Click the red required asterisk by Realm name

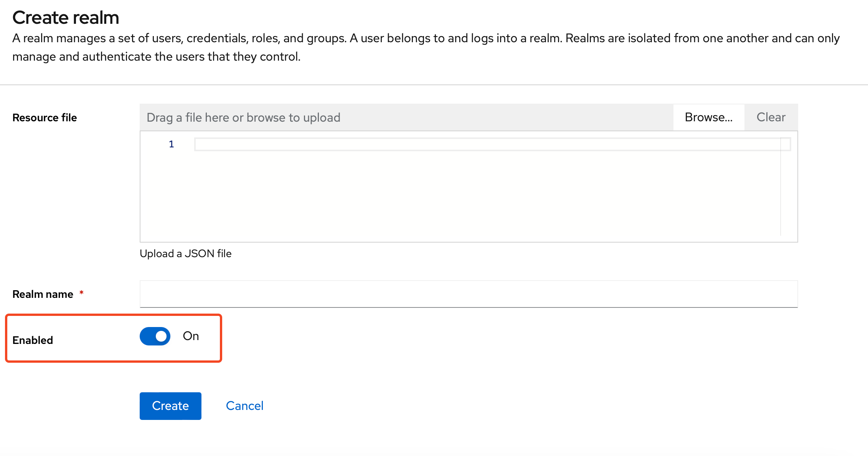coord(81,293)
